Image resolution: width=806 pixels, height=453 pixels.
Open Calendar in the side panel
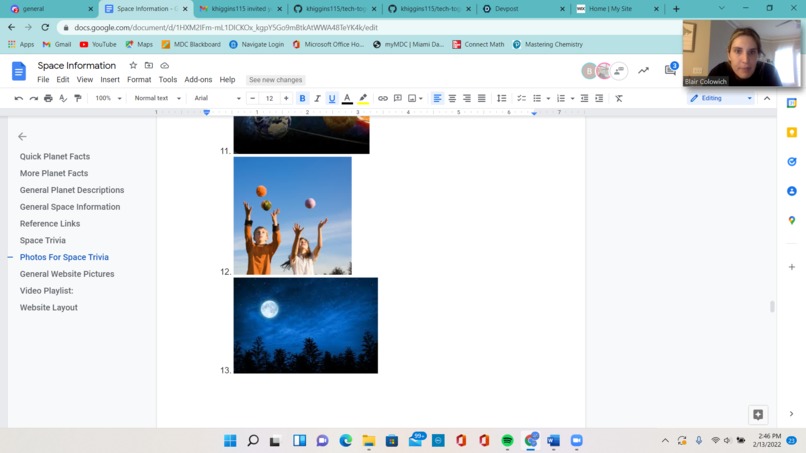(x=792, y=103)
